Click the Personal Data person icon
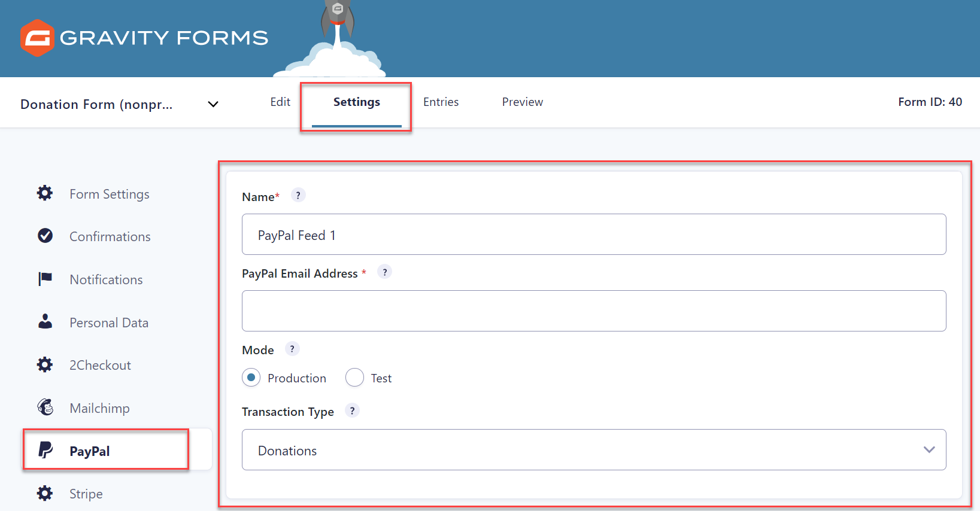 (x=45, y=321)
